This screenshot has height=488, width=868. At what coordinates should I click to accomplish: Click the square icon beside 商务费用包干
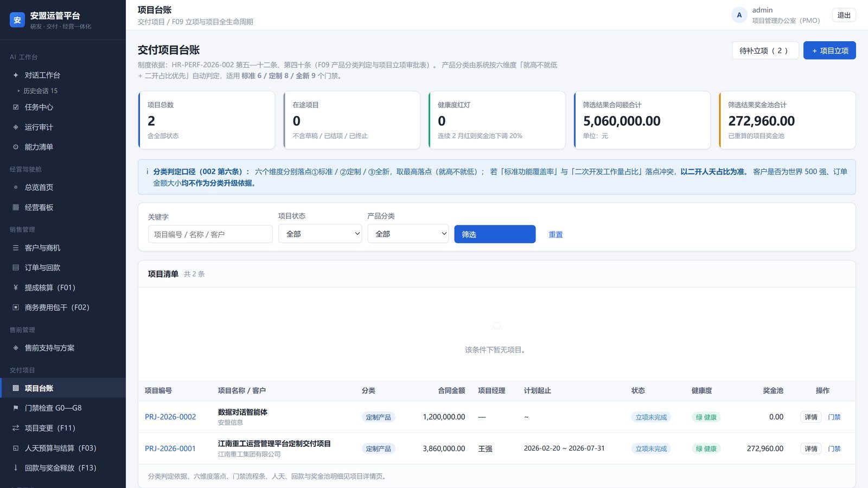tap(16, 307)
